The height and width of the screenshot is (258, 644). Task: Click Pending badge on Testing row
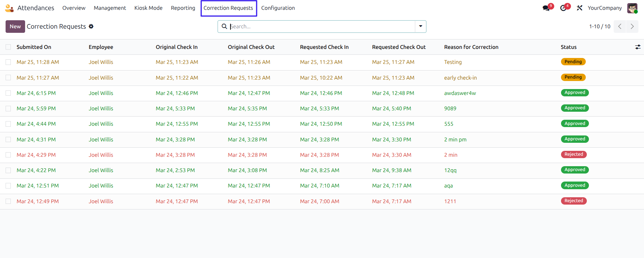point(573,62)
